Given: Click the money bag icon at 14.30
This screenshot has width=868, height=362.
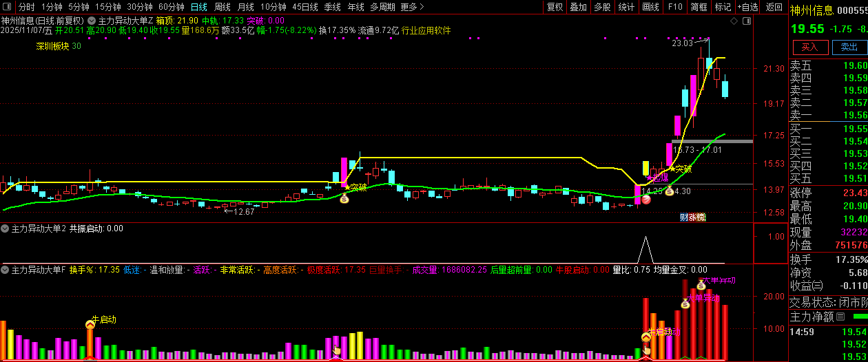Looking at the screenshot, I should tap(669, 190).
